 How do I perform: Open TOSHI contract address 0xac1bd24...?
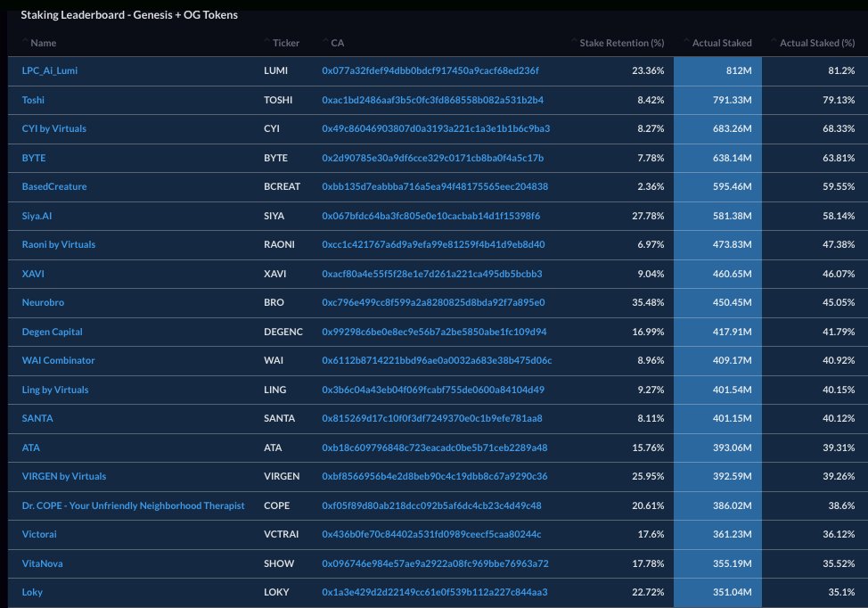(x=433, y=100)
